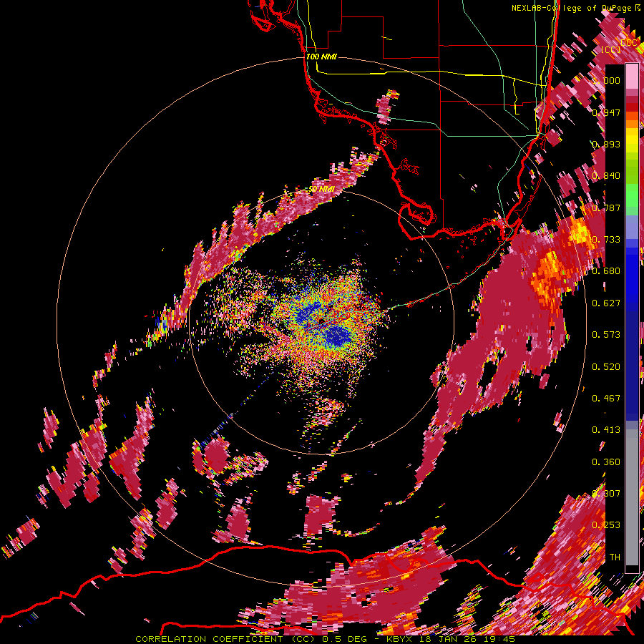Click the "0.467" scale value
This screenshot has height=644, width=644.
[606, 399]
